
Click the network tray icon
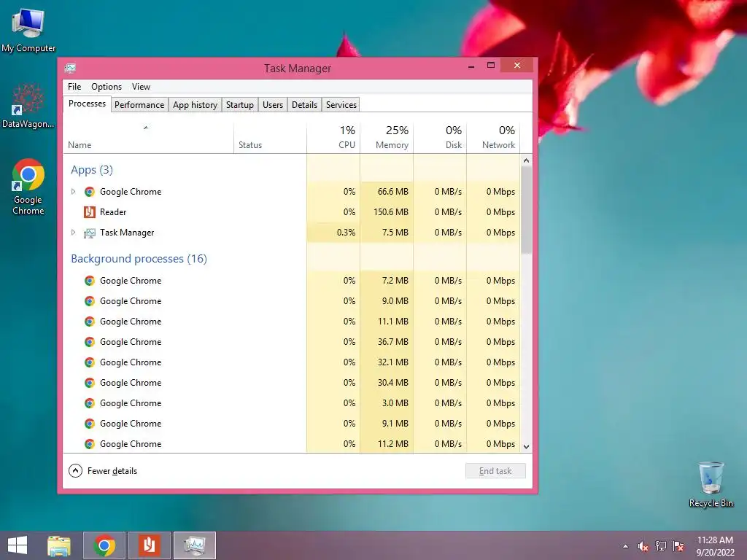tap(661, 546)
